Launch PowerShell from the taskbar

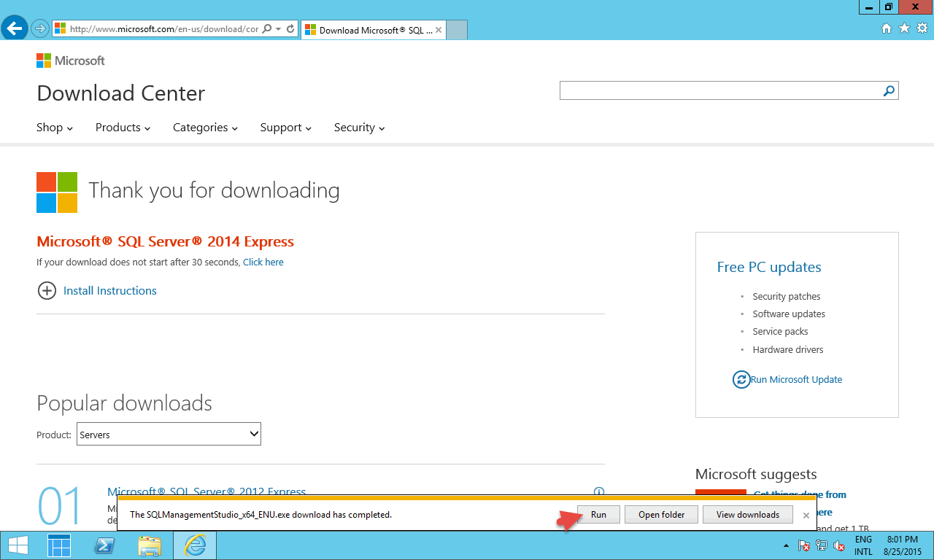tap(104, 545)
